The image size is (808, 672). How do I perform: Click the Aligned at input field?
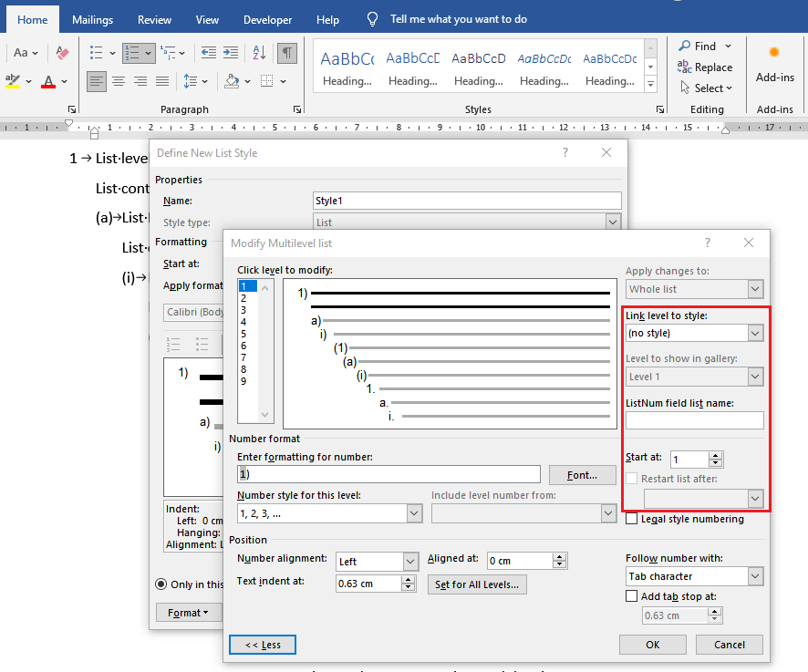(520, 561)
